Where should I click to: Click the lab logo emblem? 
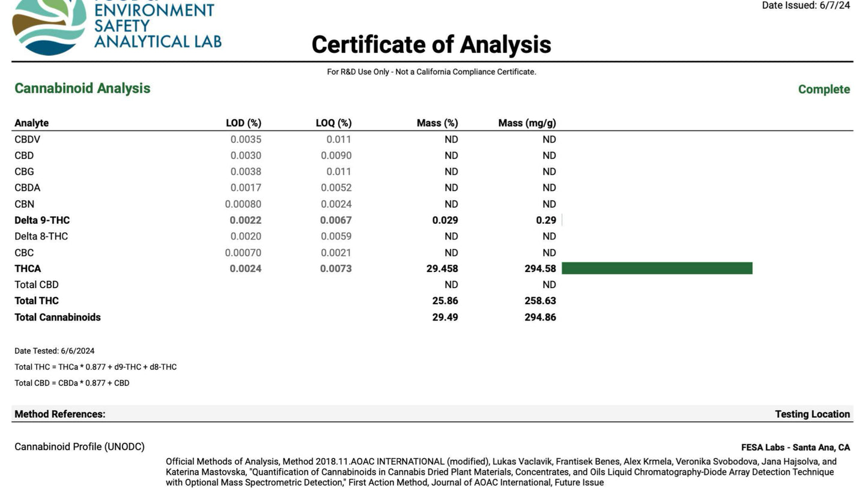coord(49,27)
